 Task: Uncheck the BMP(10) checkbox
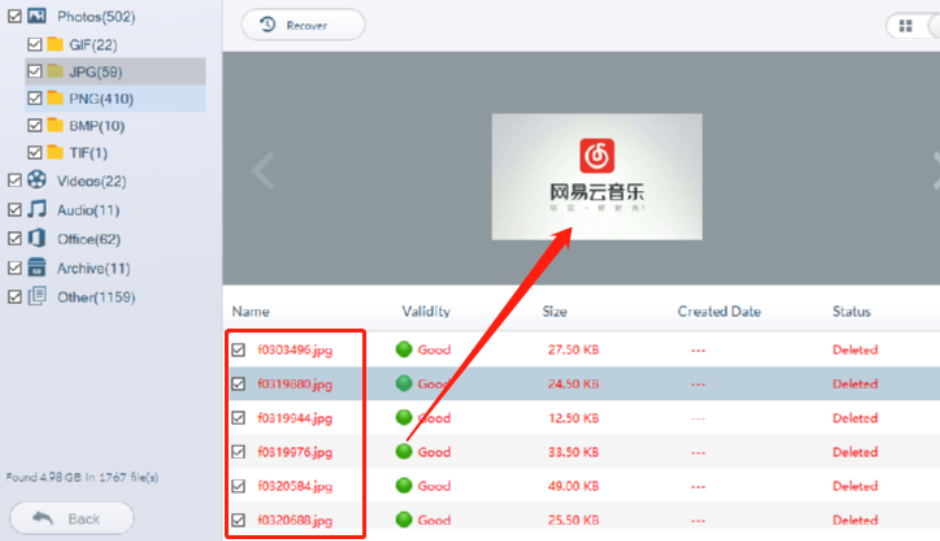(x=35, y=125)
